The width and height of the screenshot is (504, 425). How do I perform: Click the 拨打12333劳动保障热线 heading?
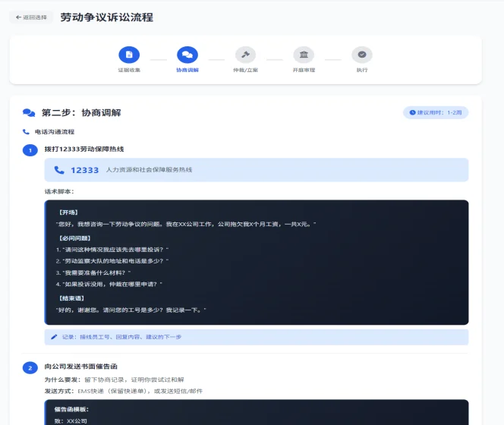[84, 150]
